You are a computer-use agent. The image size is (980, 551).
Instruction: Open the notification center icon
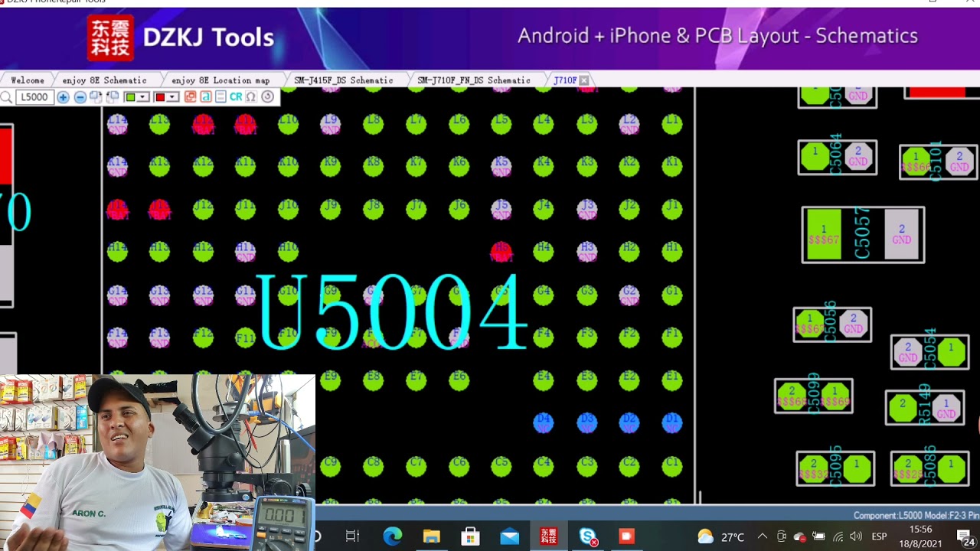[x=965, y=536]
